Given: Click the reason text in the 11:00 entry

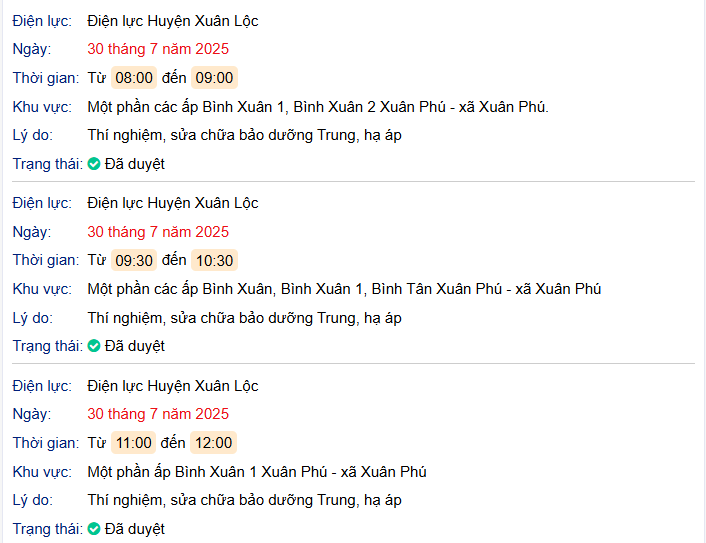Looking at the screenshot, I should (244, 500).
